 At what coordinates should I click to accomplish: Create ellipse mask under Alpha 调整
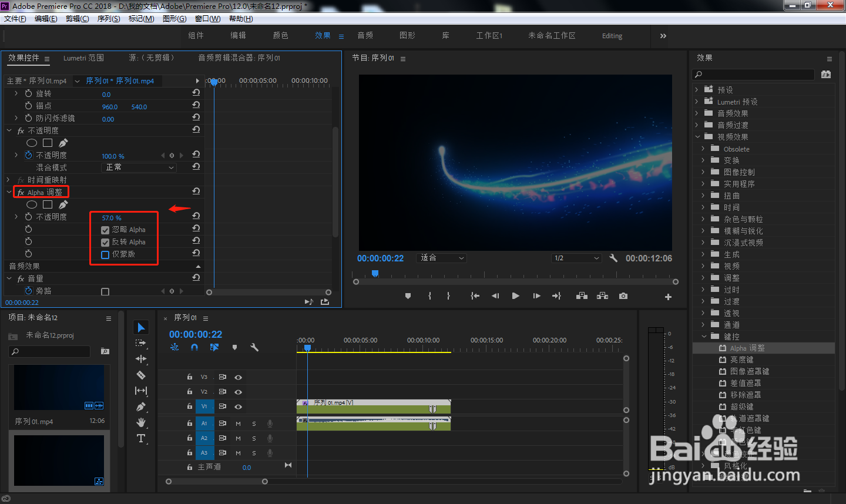pos(32,204)
